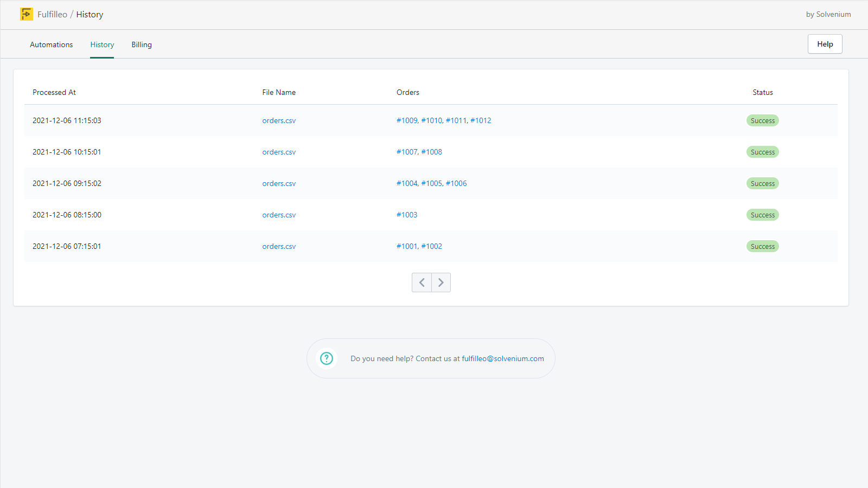The height and width of the screenshot is (488, 868).
Task: Go to previous page arrow
Action: click(422, 282)
